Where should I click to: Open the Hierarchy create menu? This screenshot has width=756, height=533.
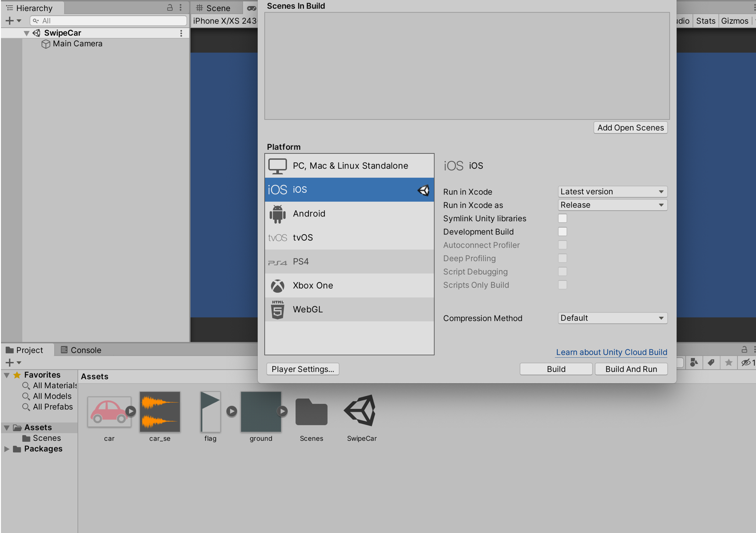pyautogui.click(x=13, y=21)
